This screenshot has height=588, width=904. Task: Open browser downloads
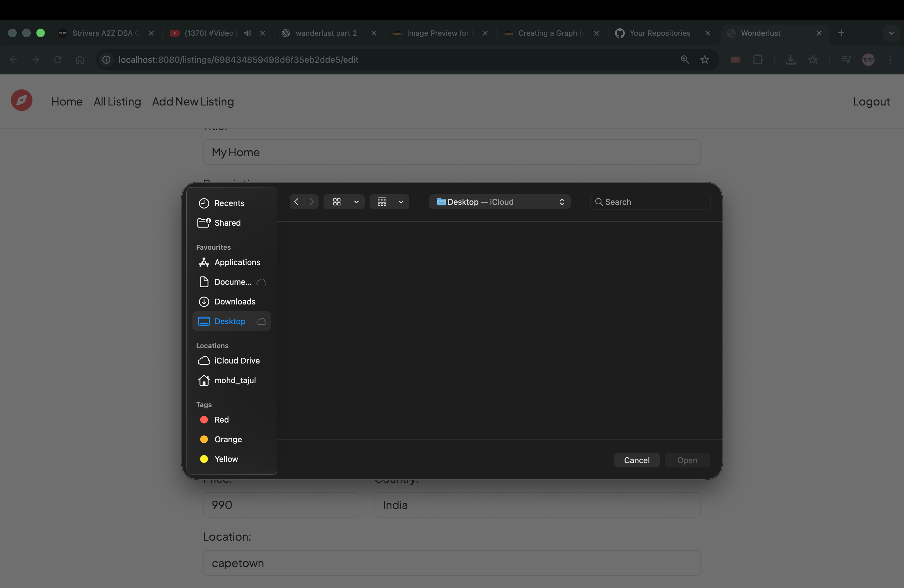coord(791,60)
